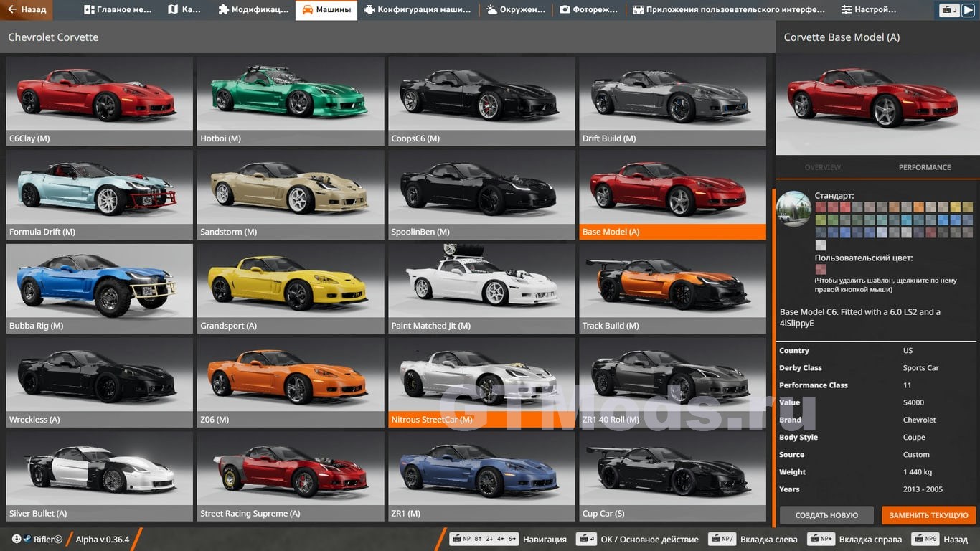The height and width of the screenshot is (551, 980).
Task: Select the Formula Drift (M) thumbnail
Action: click(x=100, y=195)
